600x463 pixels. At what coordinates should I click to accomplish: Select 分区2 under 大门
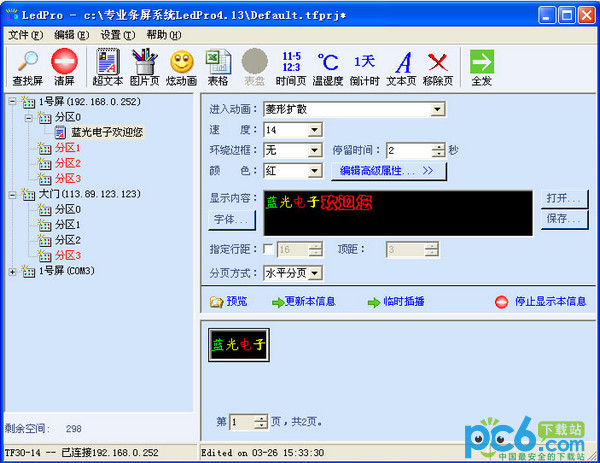pos(68,240)
